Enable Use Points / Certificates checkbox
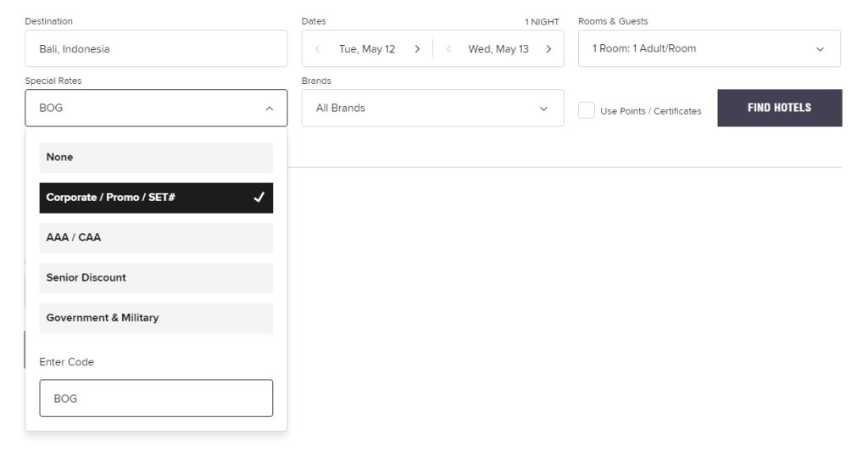 (x=587, y=110)
